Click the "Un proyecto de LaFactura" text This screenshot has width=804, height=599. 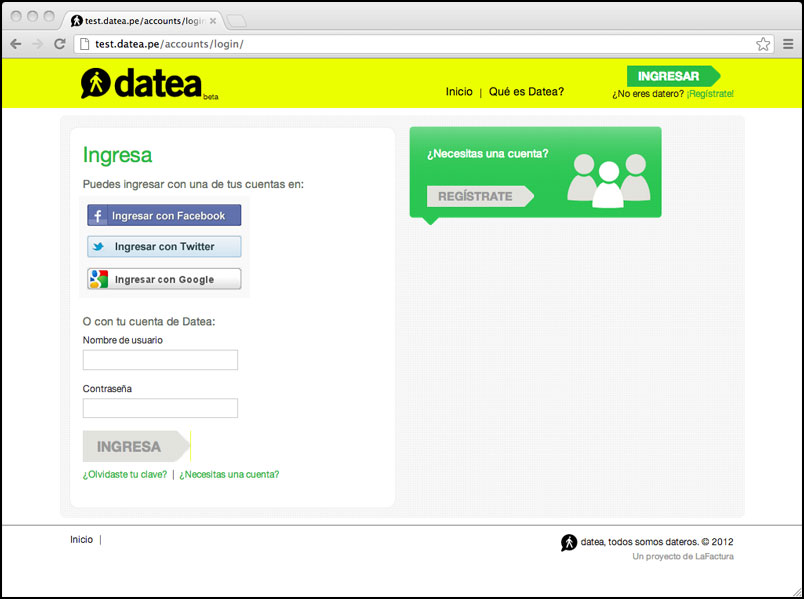pos(682,556)
